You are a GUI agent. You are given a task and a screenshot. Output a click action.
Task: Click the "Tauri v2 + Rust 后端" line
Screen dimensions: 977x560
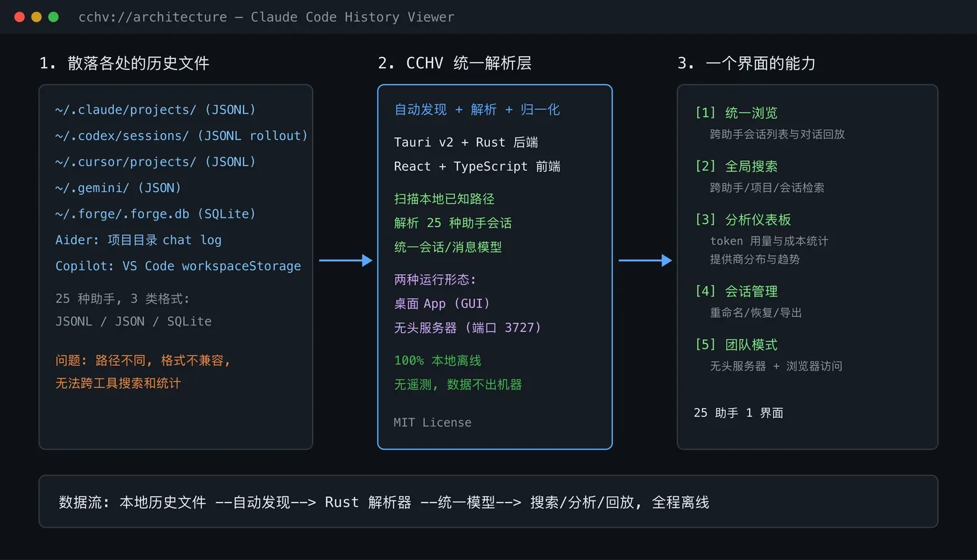tap(466, 142)
